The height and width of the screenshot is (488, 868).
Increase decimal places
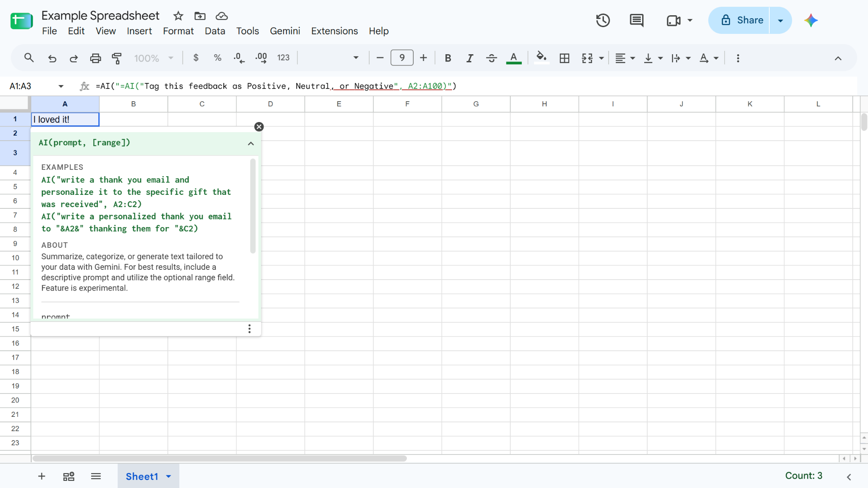[x=261, y=58]
